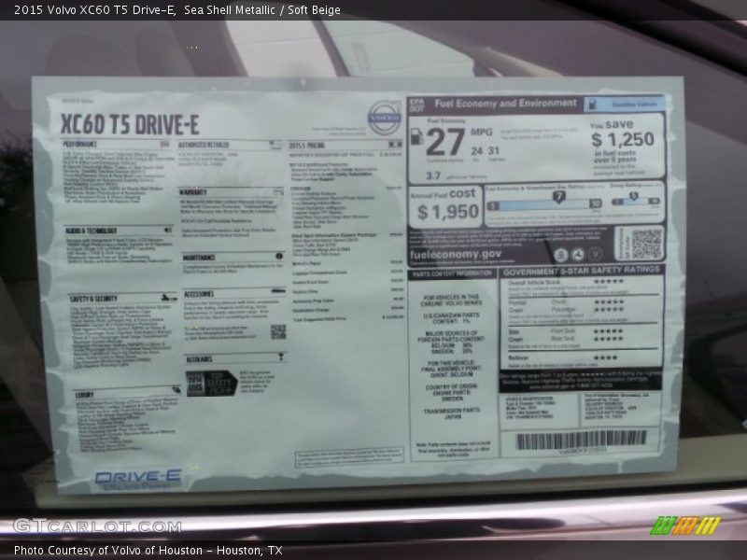Viewport: 747px width, 560px height.
Task: Click the fuel economy rating marker showing 7
Action: point(558,196)
